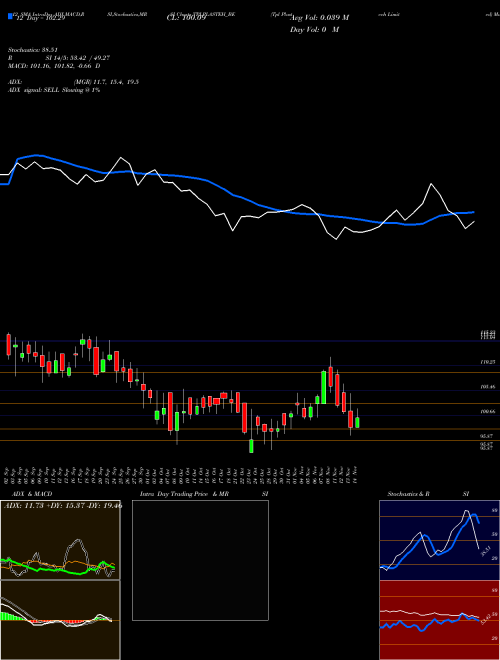Click the Avg Vol: 0.039 M label

pos(320,18)
